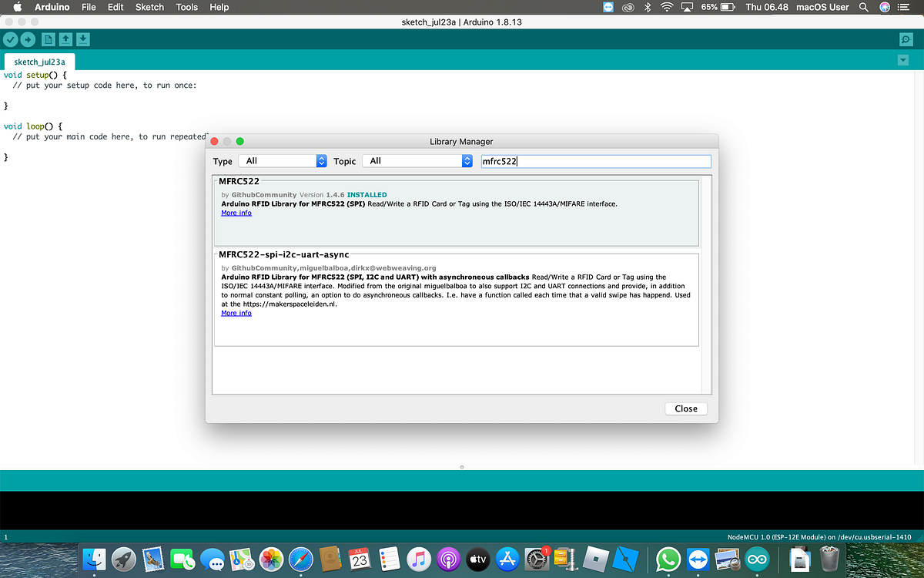Open the tab options dropdown arrow
Image resolution: width=924 pixels, height=578 pixels.
[903, 61]
